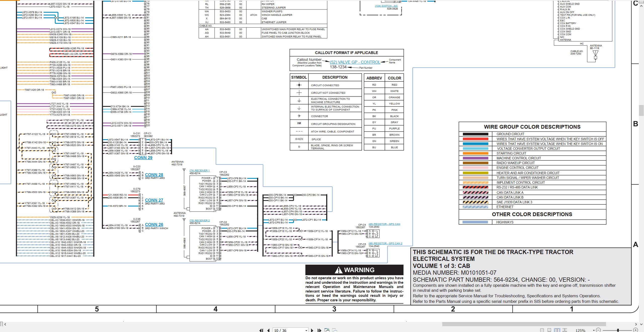644x332 pixels.
Task: Open the CONN 28 link
Action: [x=154, y=175]
